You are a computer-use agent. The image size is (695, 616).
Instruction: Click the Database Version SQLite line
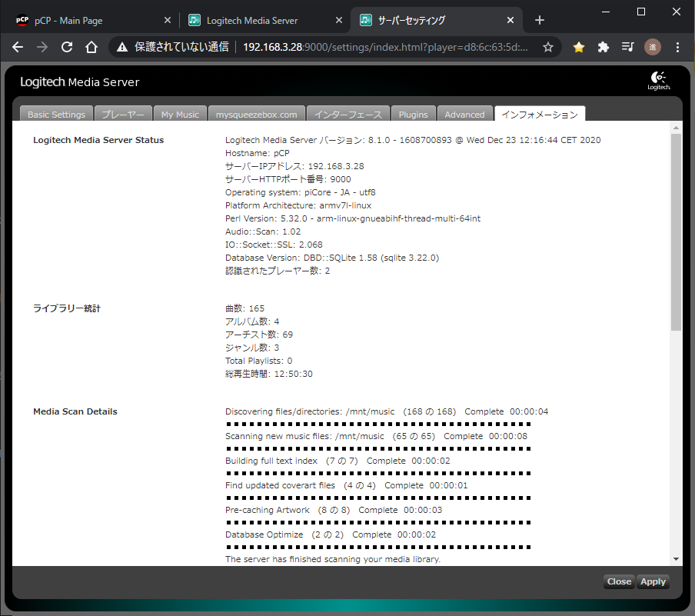pyautogui.click(x=332, y=258)
